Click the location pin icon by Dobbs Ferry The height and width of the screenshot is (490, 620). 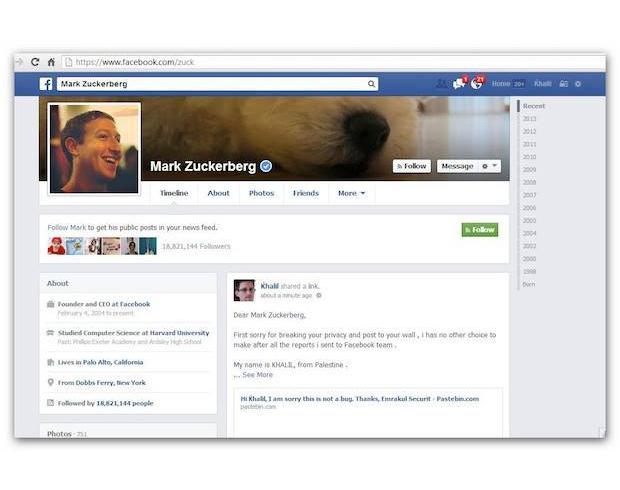click(51, 382)
